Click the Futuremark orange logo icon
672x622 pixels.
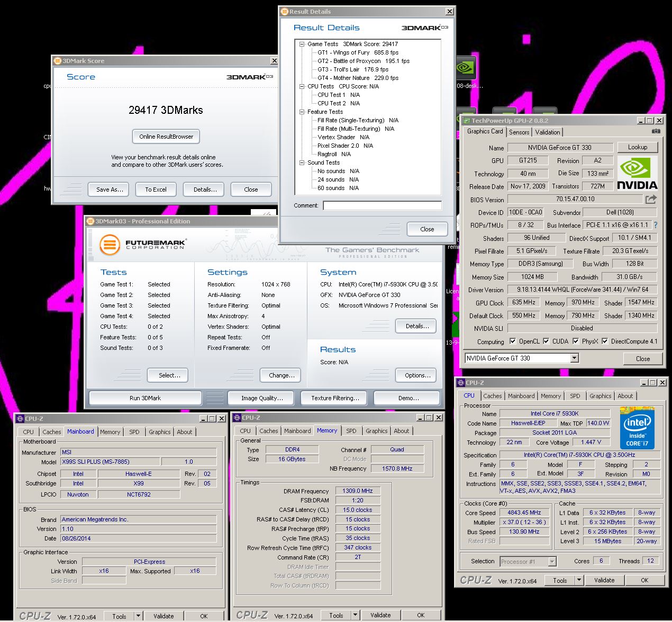pos(110,245)
